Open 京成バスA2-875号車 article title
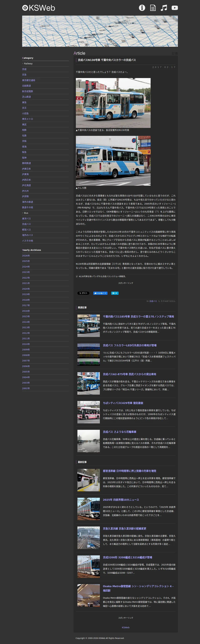This screenshot has width=200, height=644. click(129, 374)
